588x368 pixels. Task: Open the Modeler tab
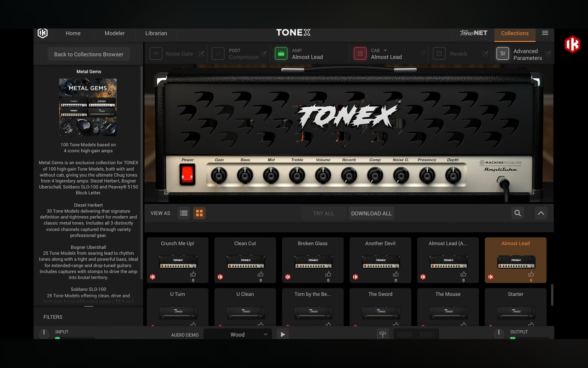point(115,33)
